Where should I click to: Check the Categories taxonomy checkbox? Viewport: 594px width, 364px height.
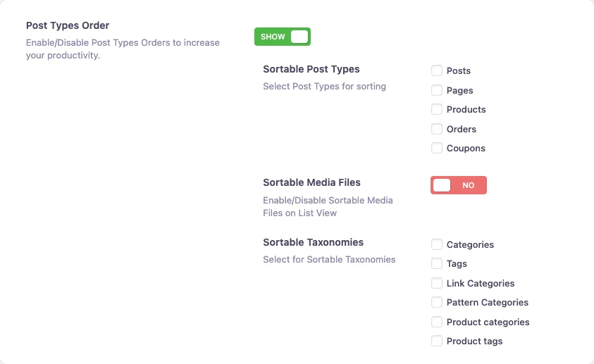coord(437,244)
